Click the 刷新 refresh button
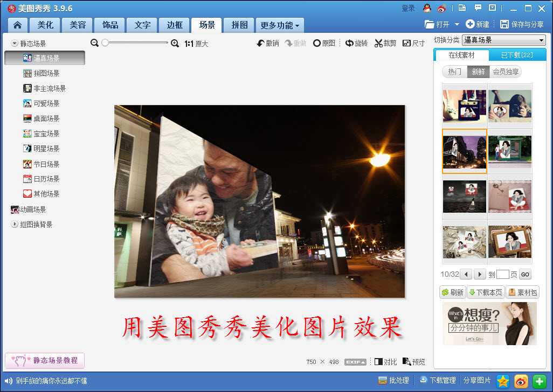The image size is (553, 392). click(453, 292)
